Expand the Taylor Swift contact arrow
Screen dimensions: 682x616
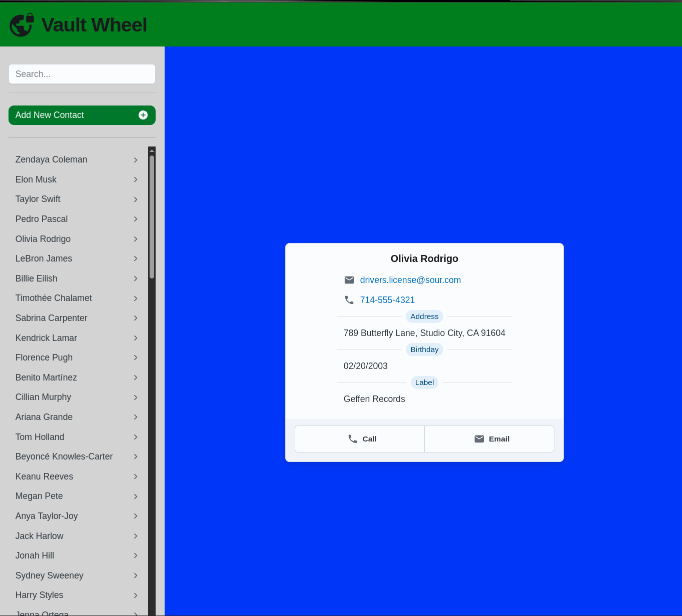pyautogui.click(x=136, y=199)
